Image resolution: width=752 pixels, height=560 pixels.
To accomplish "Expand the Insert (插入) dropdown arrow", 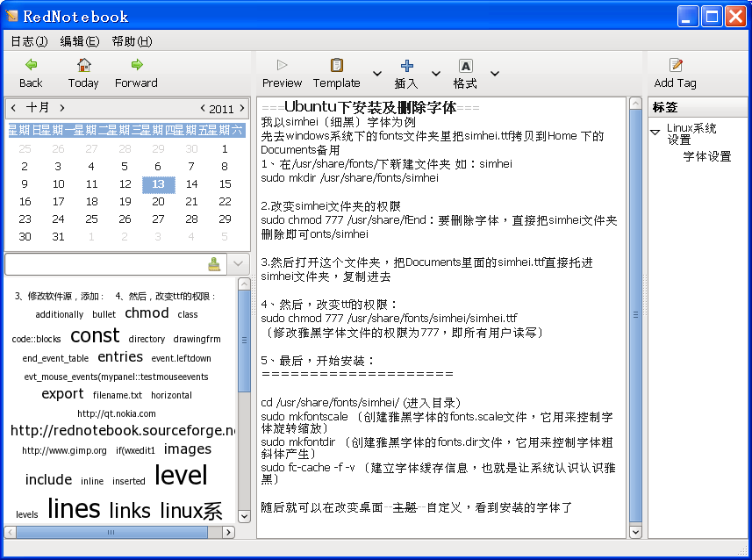I will (x=436, y=74).
